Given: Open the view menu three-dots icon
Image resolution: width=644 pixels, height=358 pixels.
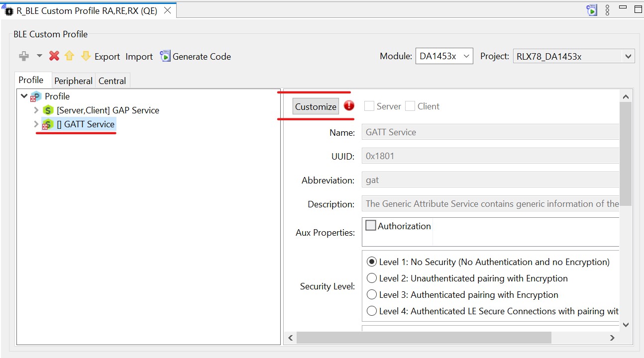Looking at the screenshot, I should [608, 10].
